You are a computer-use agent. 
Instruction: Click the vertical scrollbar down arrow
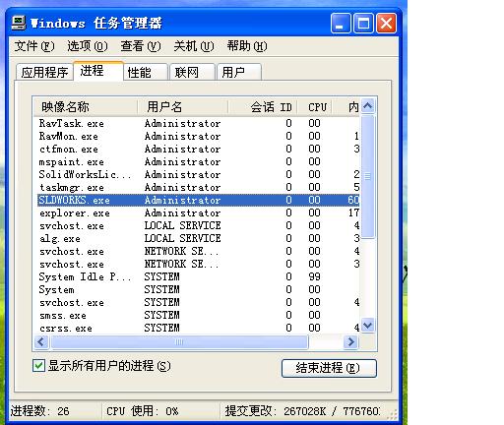point(368,326)
